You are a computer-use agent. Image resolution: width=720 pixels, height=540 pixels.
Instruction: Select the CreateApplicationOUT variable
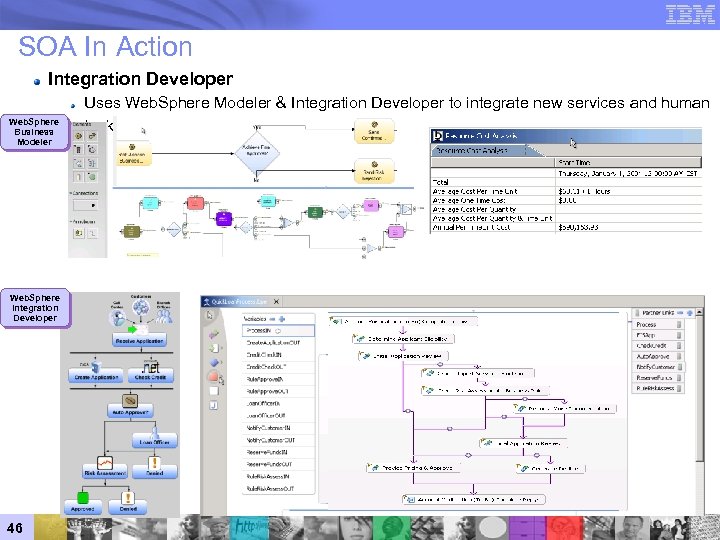click(278, 343)
